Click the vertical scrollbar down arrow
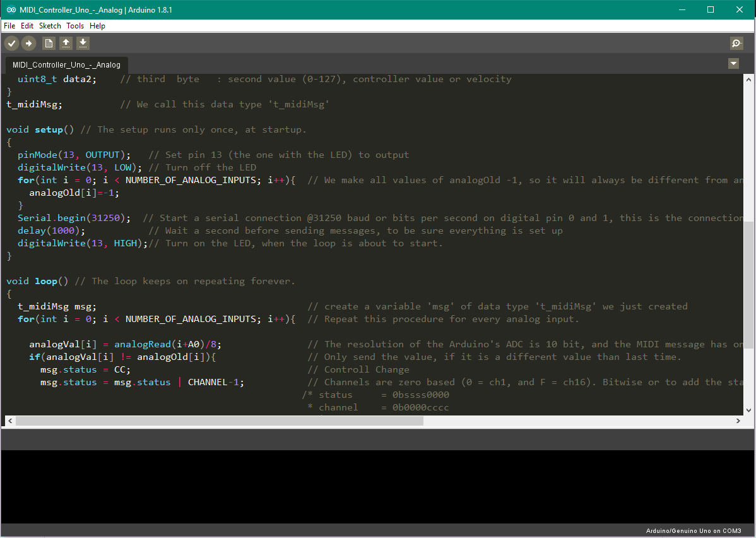756x538 pixels. coord(748,410)
